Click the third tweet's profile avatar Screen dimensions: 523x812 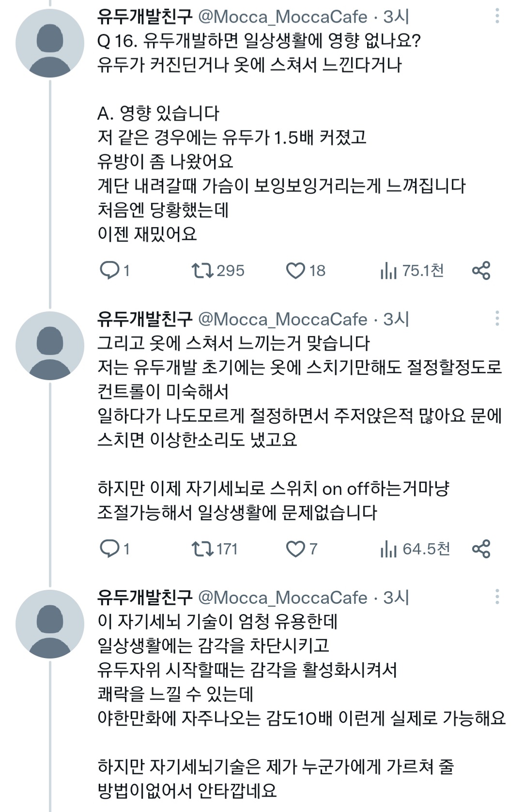pos(50,624)
